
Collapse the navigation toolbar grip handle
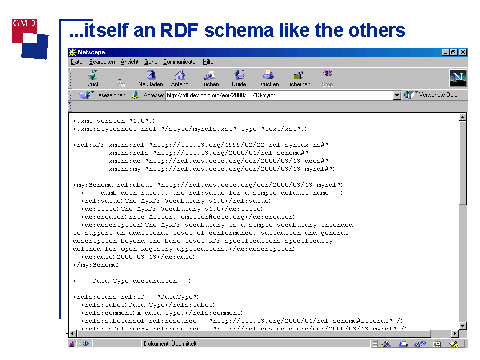pyautogui.click(x=70, y=78)
